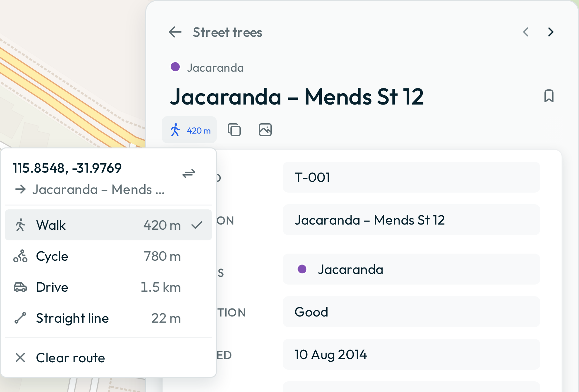
Task: Edit the 10 Aug 2014 date field
Action: pos(411,354)
